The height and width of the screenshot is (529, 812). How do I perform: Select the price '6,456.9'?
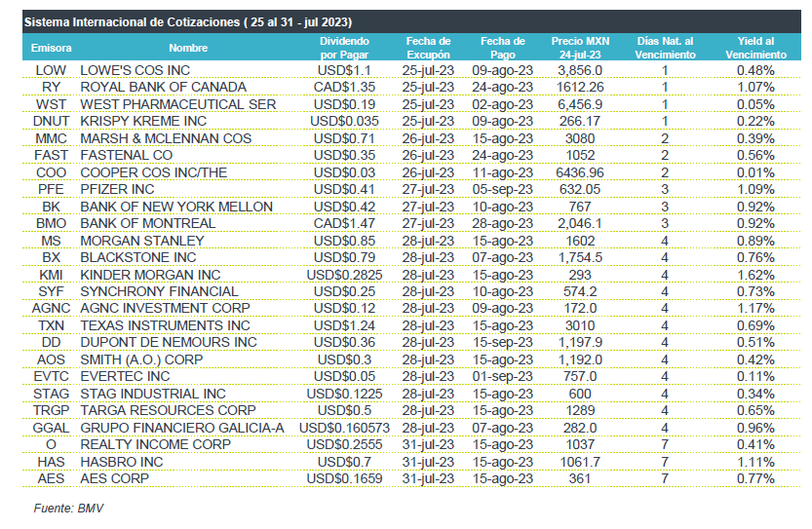(x=580, y=104)
